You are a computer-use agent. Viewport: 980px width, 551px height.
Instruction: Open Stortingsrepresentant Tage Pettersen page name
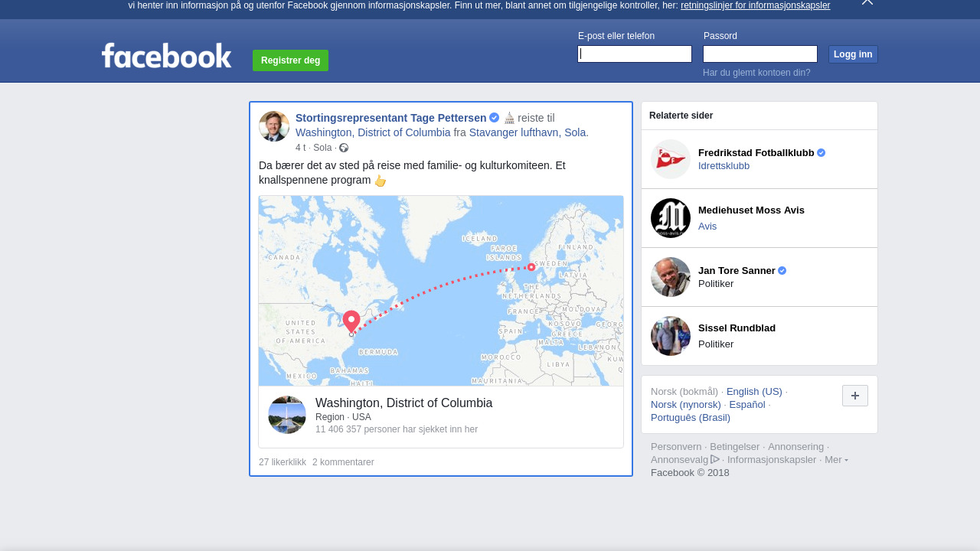click(391, 118)
